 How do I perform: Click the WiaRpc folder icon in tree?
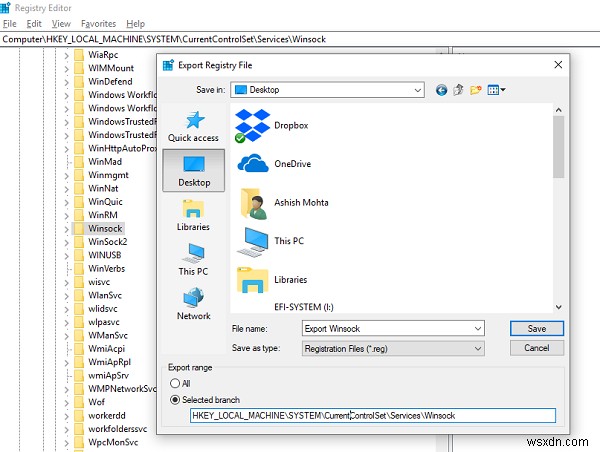click(x=79, y=55)
